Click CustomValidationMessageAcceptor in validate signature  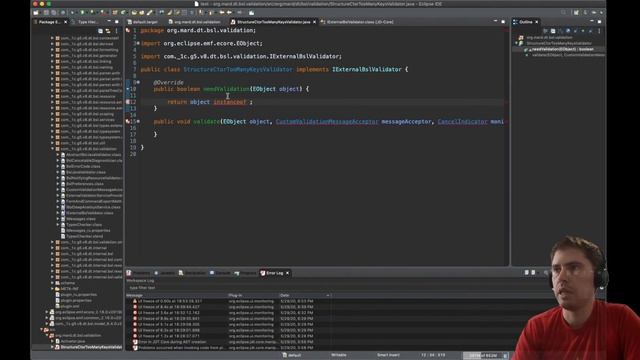point(327,122)
